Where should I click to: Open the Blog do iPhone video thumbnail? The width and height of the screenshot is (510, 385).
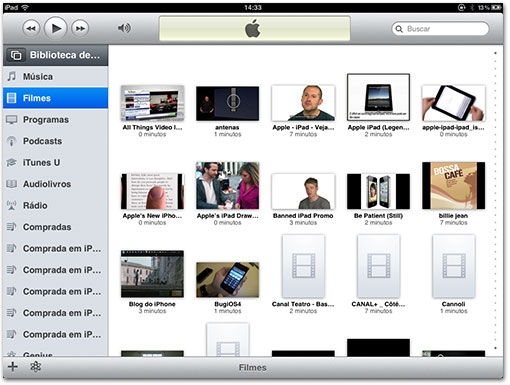click(x=152, y=274)
